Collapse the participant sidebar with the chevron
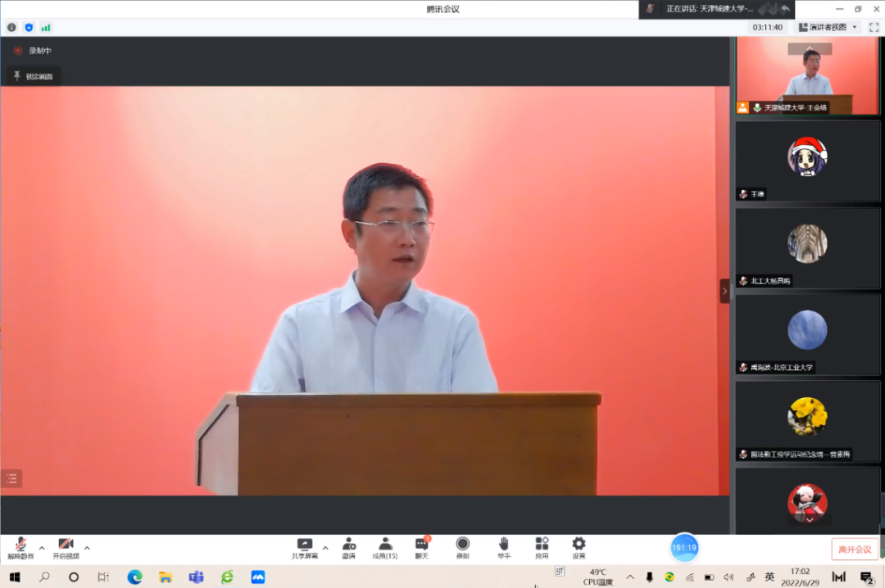885x588 pixels. click(724, 291)
